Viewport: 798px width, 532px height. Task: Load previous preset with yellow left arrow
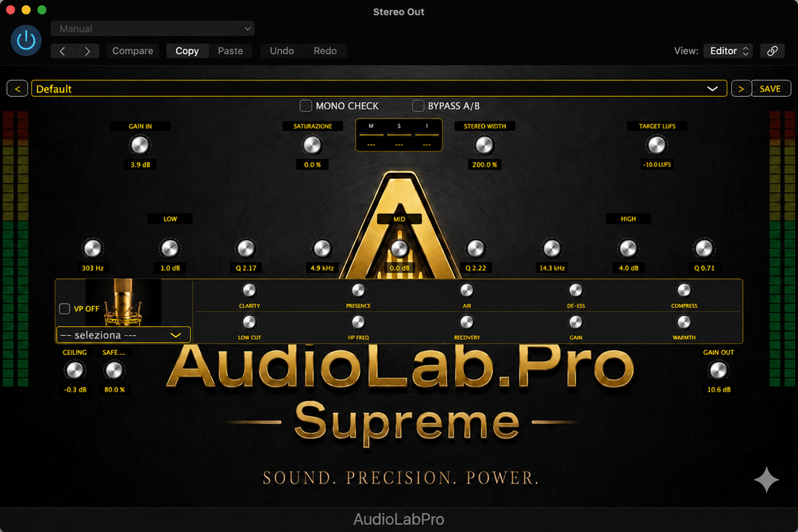tap(17, 89)
